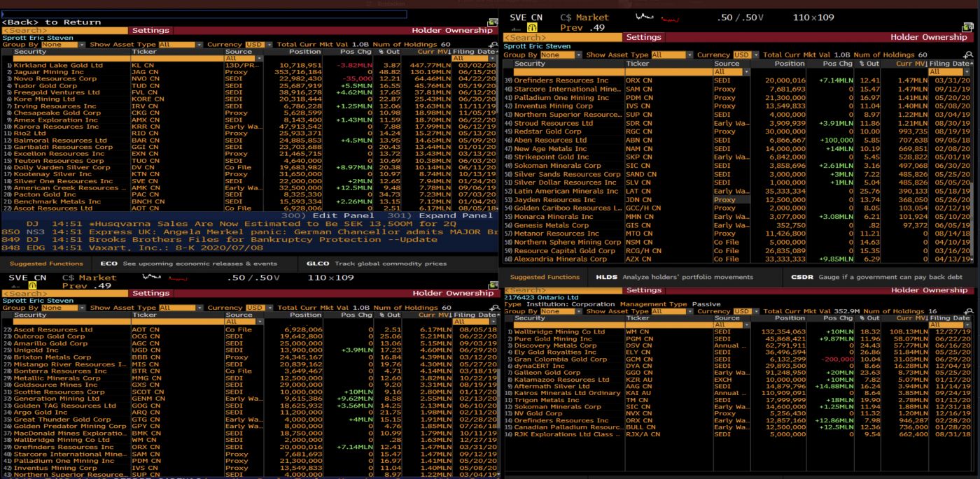This screenshot has height=479, width=980.
Task: Select Jaguar Mining Inc row
Action: [248, 72]
